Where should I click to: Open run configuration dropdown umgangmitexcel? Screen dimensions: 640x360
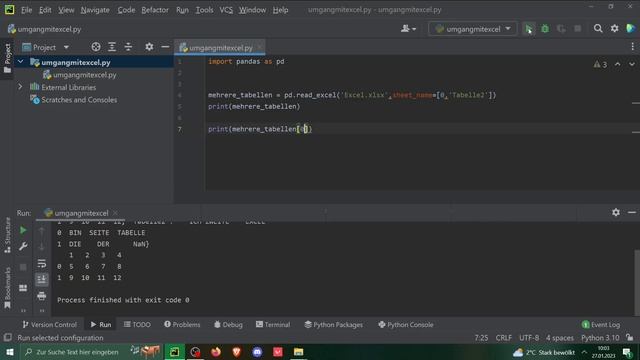(x=473, y=29)
